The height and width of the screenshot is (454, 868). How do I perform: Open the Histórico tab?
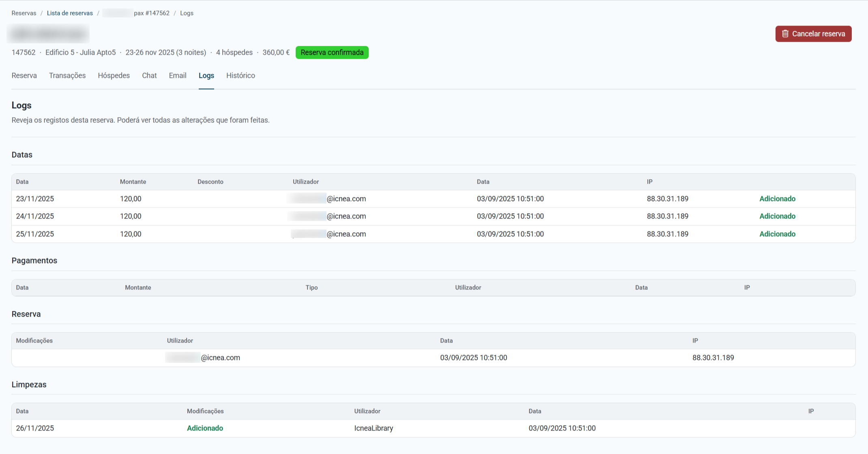241,75
